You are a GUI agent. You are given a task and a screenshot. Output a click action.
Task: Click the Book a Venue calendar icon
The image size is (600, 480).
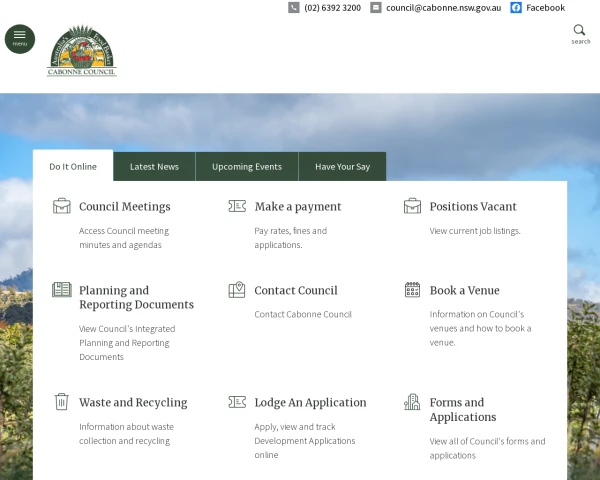[x=412, y=290]
